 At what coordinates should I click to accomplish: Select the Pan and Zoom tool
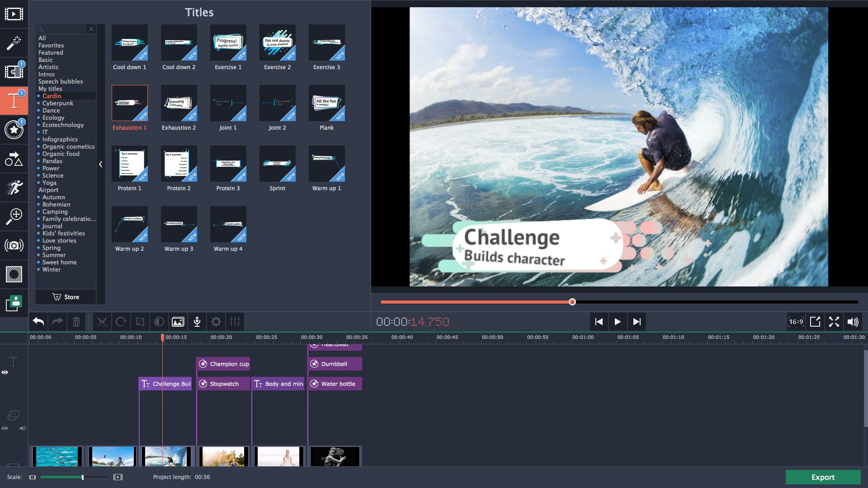point(14,216)
